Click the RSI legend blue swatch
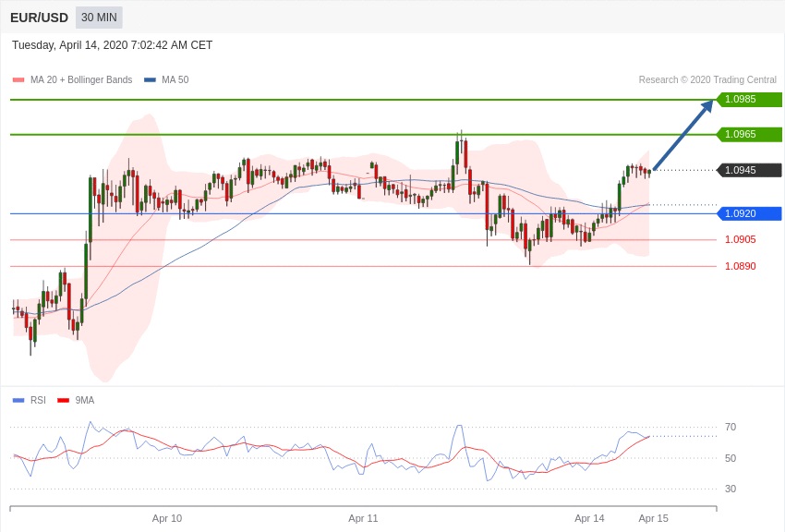Image resolution: width=785 pixels, height=532 pixels. (x=18, y=400)
